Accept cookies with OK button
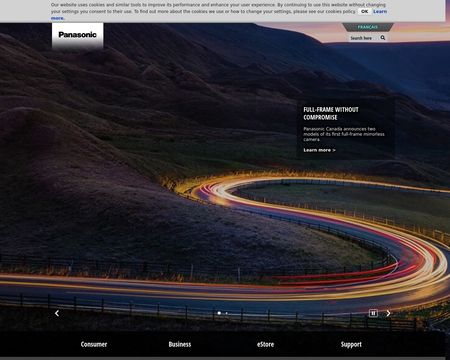This screenshot has width=450, height=360. 364,11
